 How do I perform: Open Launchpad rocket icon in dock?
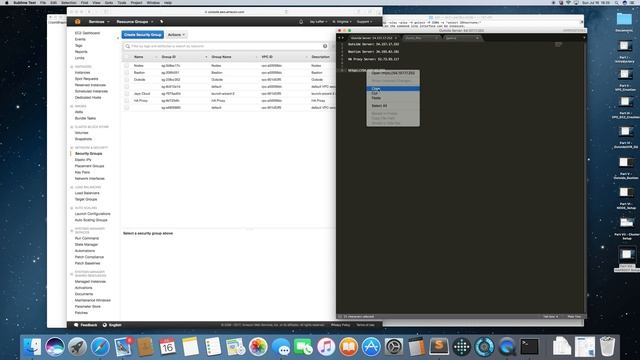(x=77, y=347)
